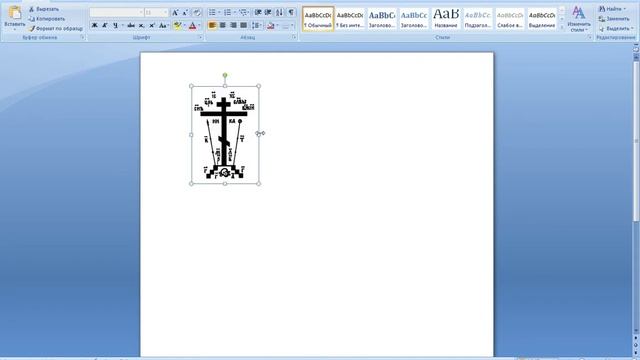640x360 pixels.
Task: Open the Стили dialog launcher
Action: point(589,38)
